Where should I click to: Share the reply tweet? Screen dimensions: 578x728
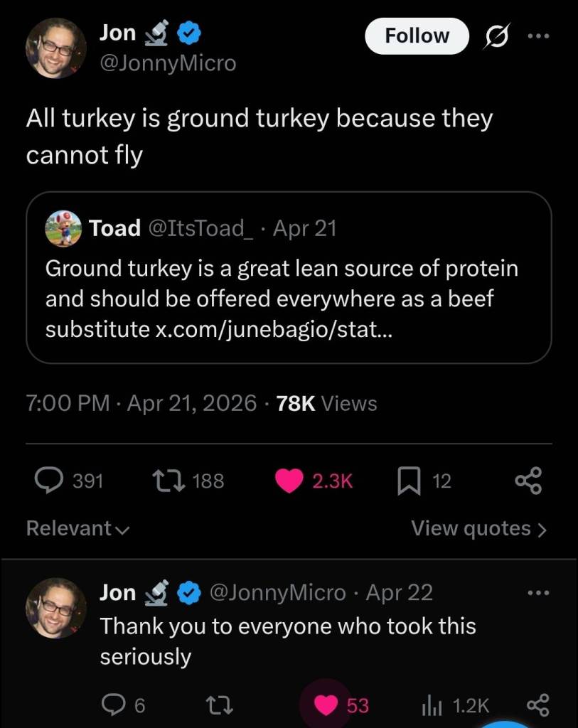[537, 705]
